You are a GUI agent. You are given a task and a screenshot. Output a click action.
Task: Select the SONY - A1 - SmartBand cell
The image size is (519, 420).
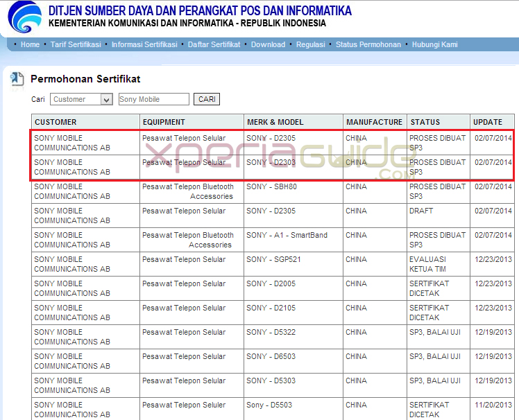[293, 240]
